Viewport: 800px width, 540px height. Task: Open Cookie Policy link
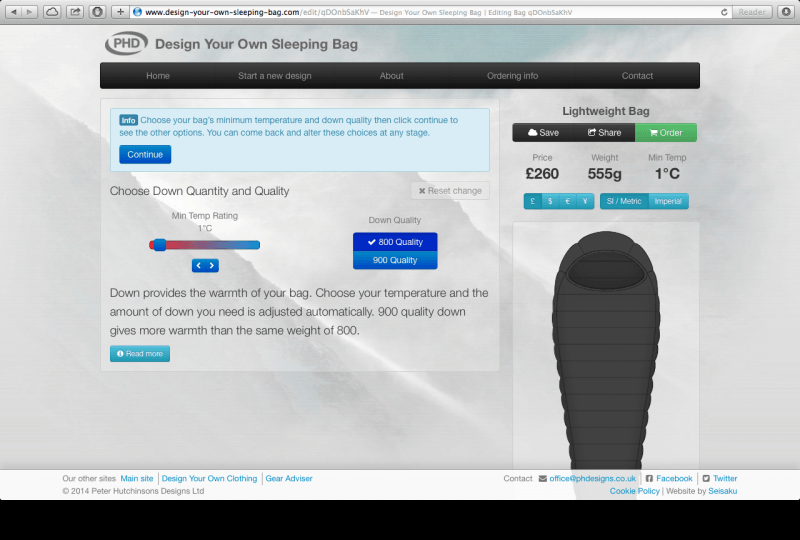pyautogui.click(x=635, y=491)
